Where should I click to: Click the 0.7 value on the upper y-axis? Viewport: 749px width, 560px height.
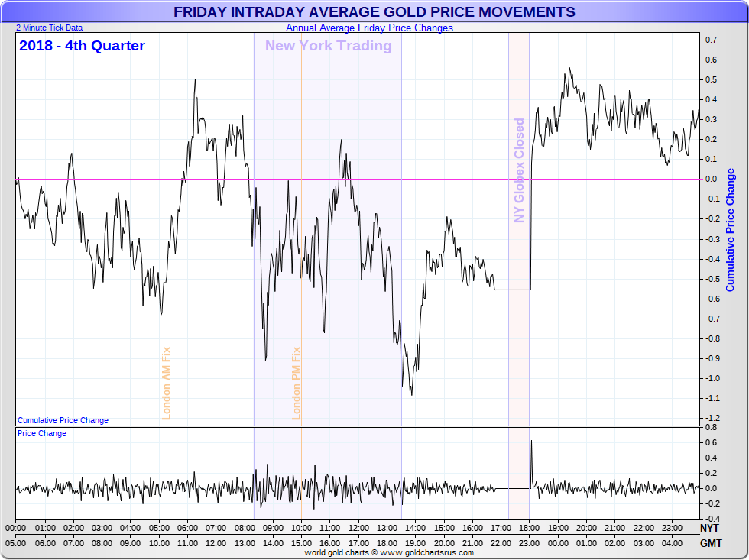tap(711, 40)
